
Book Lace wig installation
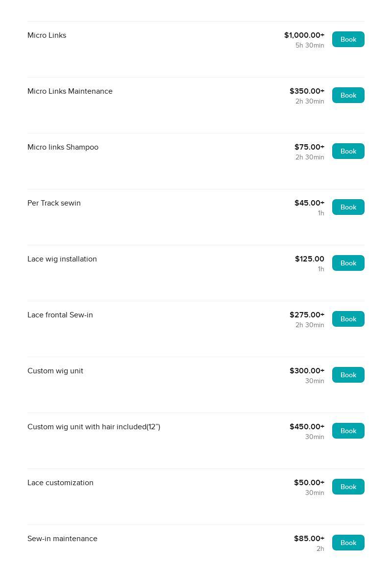(348, 263)
